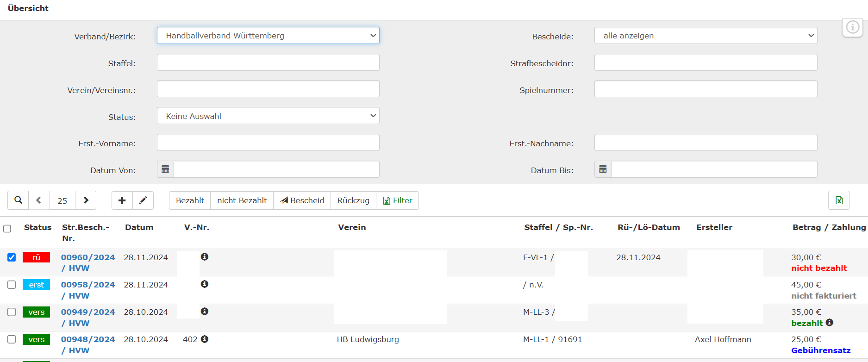868x362 pixels.
Task: Click info icon in HB Ludwigsburg row
Action: 205,339
